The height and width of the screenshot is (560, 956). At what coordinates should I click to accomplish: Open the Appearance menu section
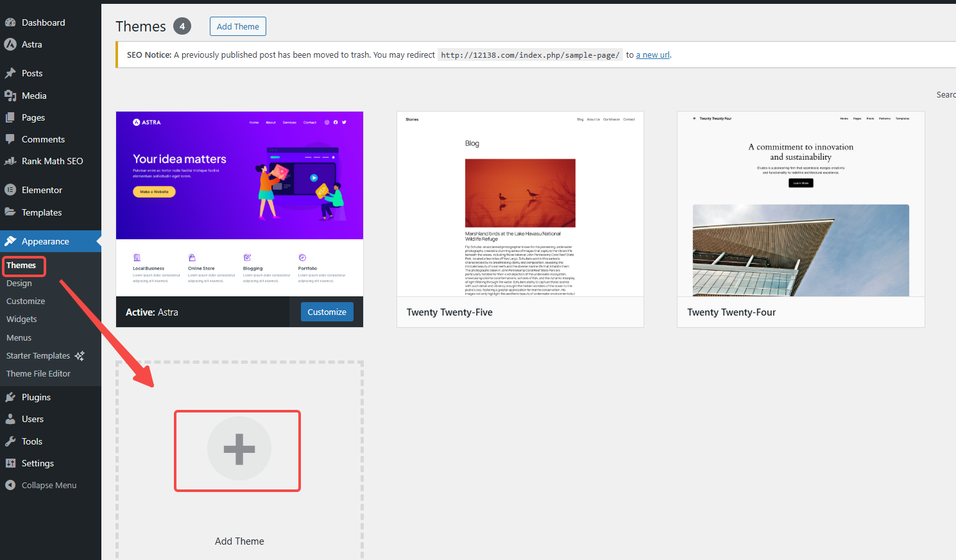45,241
